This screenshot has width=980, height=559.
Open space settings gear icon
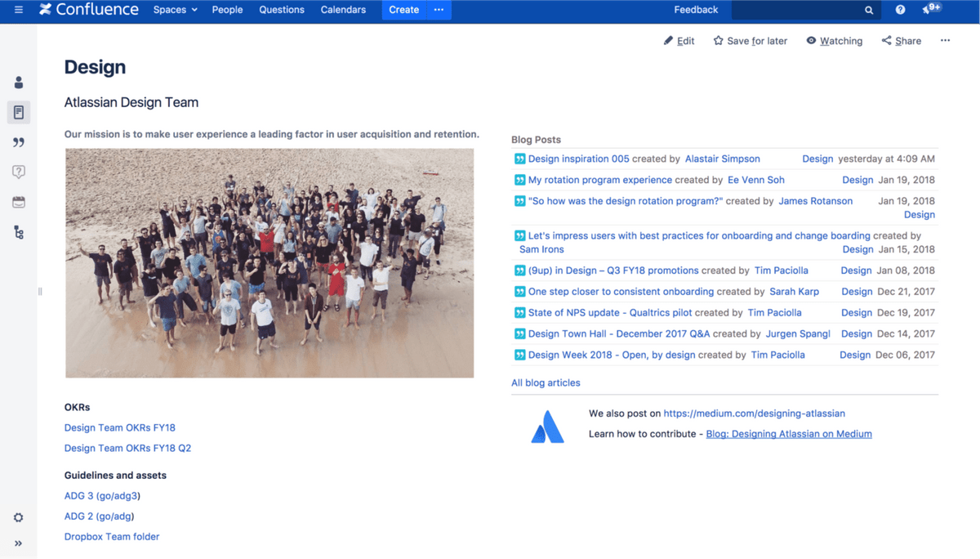19,517
